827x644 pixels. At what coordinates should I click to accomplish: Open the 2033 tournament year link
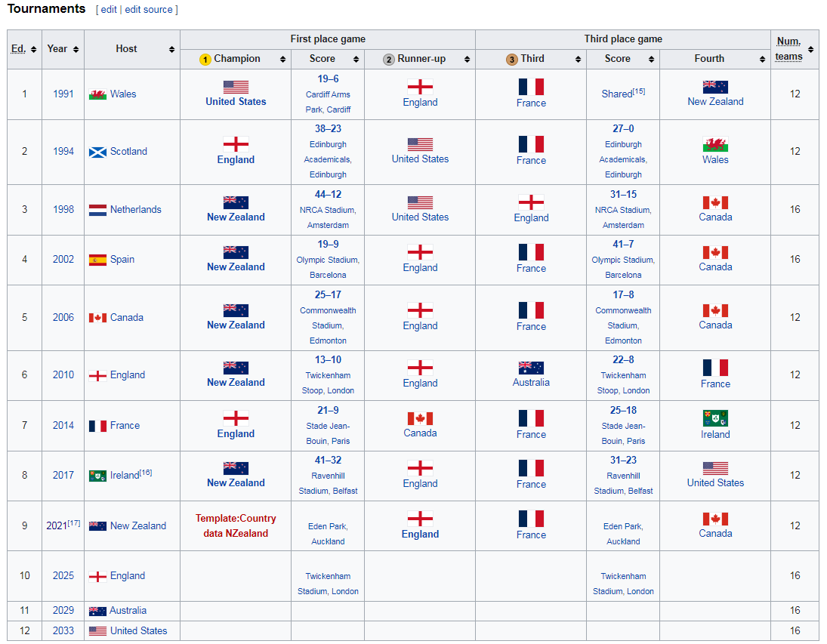click(x=63, y=630)
